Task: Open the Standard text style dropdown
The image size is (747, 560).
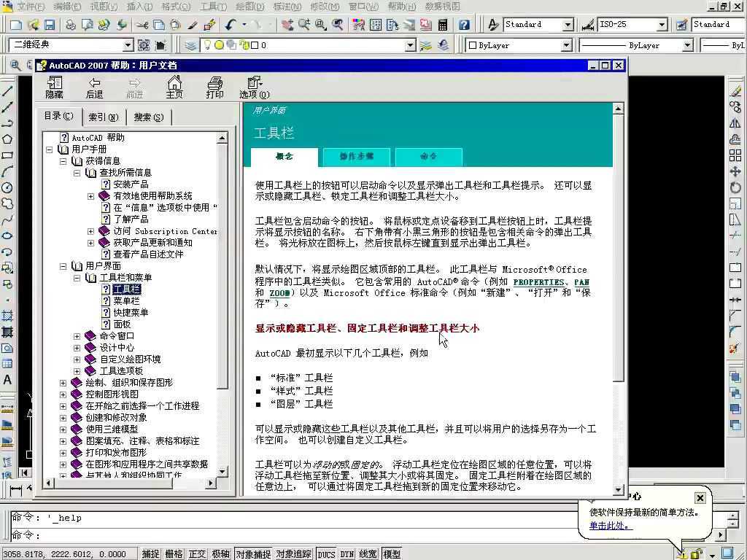Action: (x=568, y=24)
